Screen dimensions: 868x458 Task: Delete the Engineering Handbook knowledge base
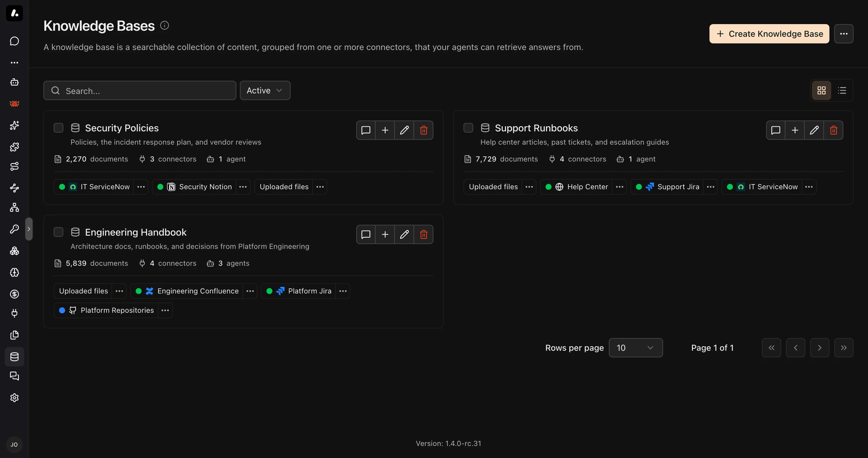pos(423,234)
